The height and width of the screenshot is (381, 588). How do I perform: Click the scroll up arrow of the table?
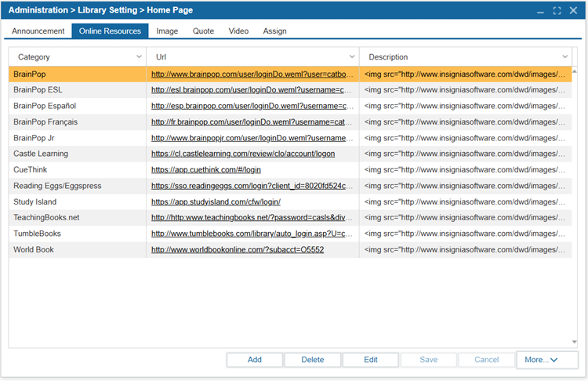574,71
